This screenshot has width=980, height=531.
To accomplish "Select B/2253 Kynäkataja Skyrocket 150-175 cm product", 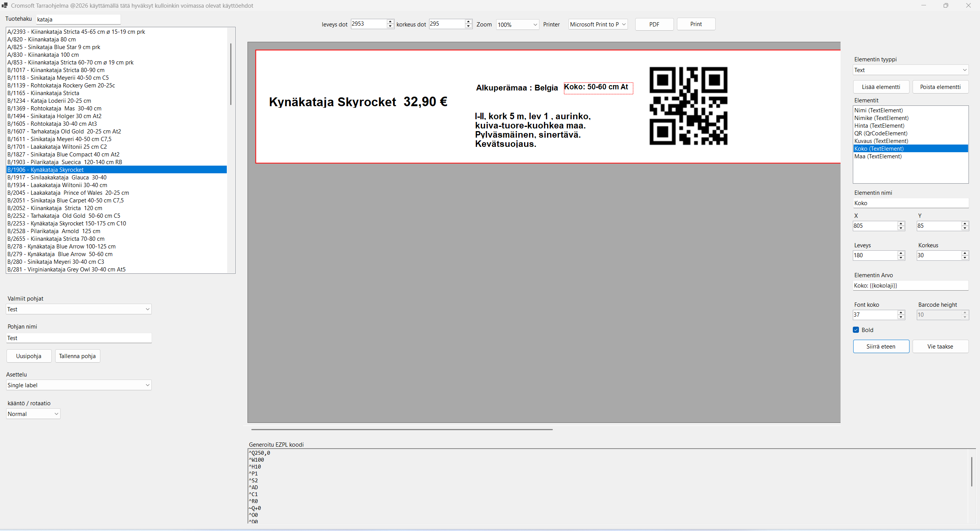I will click(x=67, y=224).
